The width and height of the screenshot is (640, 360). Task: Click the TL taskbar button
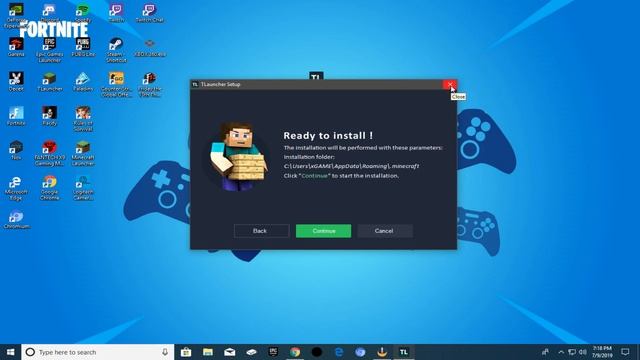coord(404,352)
